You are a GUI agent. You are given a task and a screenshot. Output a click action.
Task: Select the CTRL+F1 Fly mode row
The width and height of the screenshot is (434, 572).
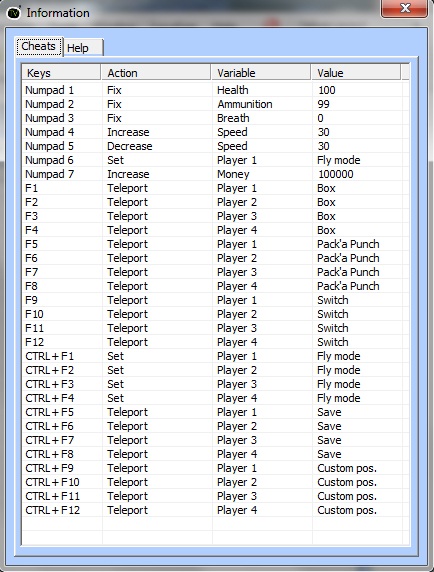[216, 356]
